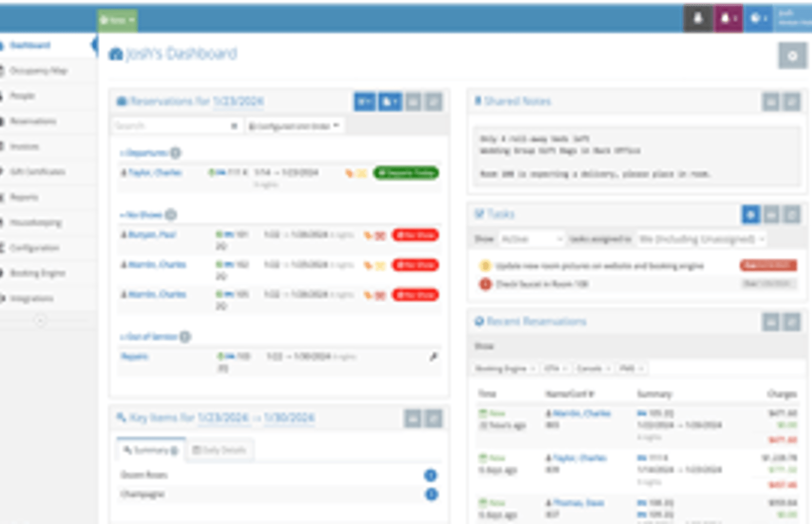Collapse the No Shows section
Screen dimensions: 812x524
[141, 215]
